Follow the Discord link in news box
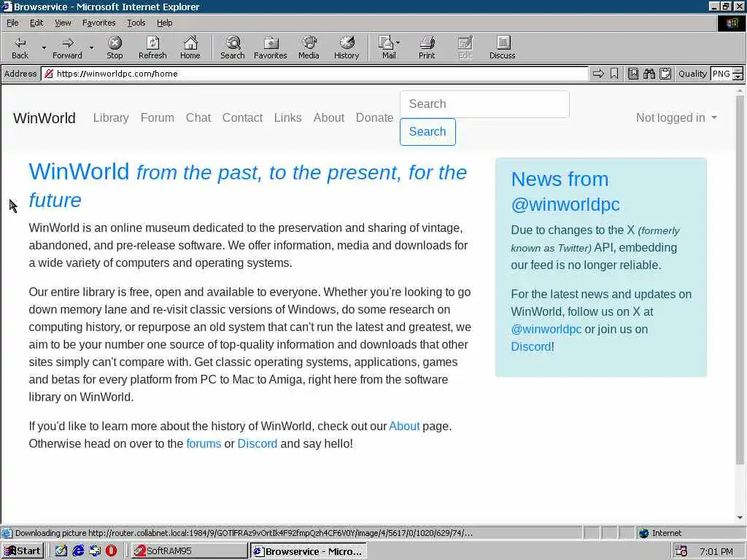The width and height of the screenshot is (747, 560). pos(531,346)
